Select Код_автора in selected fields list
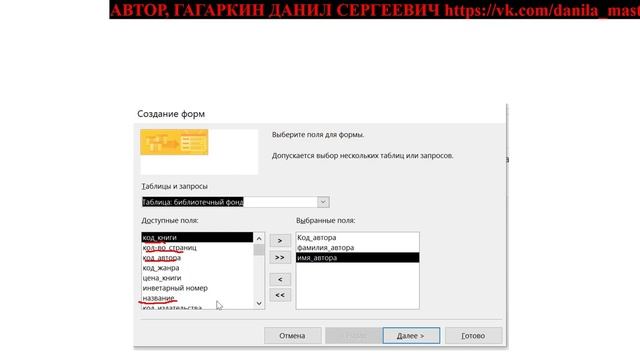The height and width of the screenshot is (360, 640). (x=358, y=238)
